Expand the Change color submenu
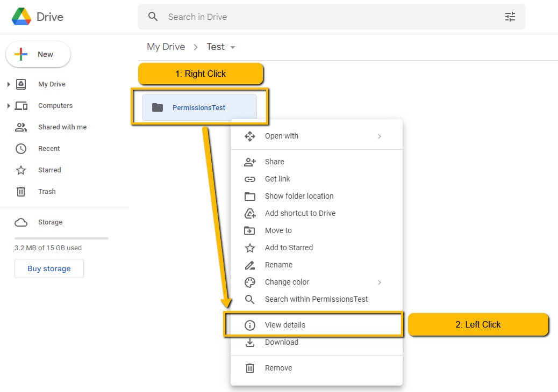 (379, 282)
